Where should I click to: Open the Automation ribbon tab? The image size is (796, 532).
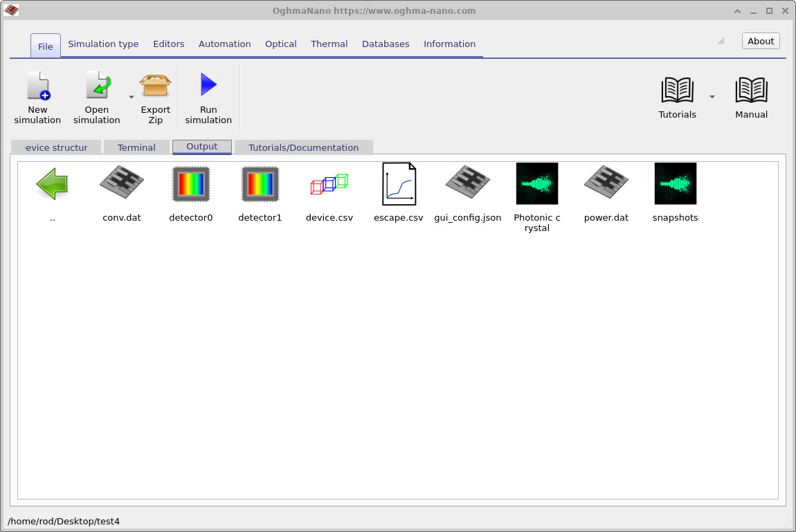coord(224,44)
